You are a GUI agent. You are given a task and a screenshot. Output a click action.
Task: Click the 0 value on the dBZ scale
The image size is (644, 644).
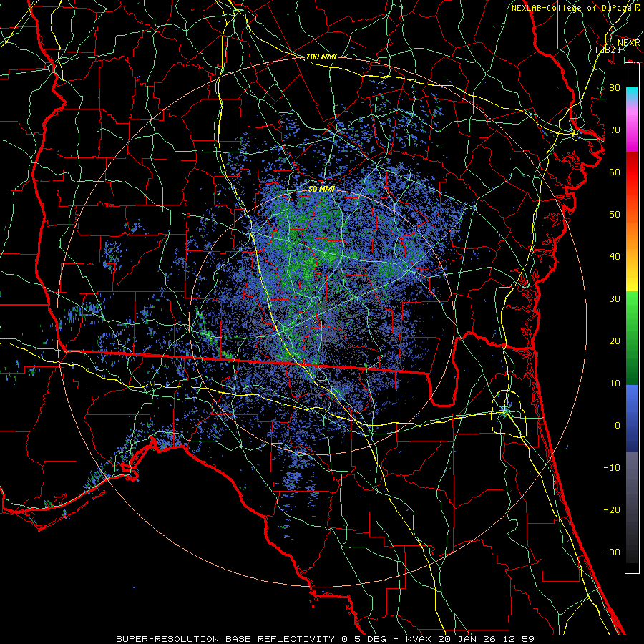618,426
